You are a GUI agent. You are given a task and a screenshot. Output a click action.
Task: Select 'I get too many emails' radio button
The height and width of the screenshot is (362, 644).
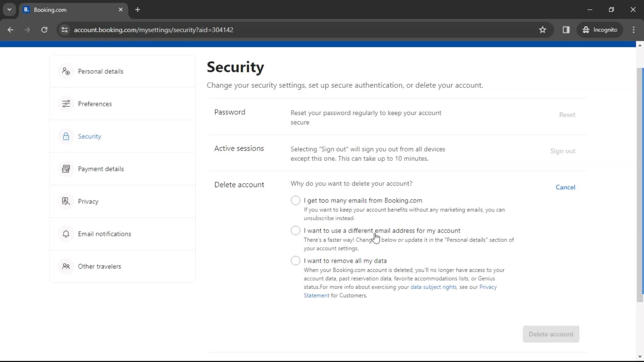(x=296, y=200)
